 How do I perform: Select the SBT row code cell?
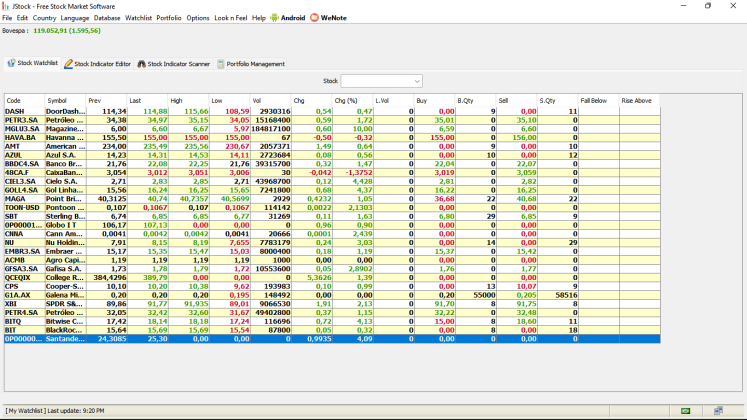point(25,216)
